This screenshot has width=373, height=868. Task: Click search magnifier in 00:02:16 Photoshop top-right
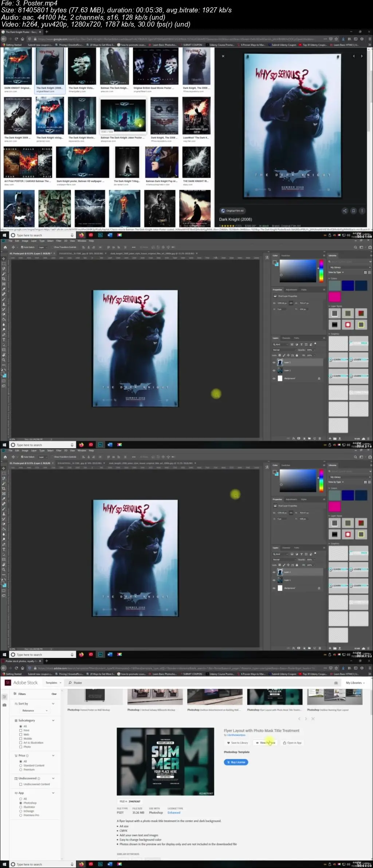click(x=356, y=247)
